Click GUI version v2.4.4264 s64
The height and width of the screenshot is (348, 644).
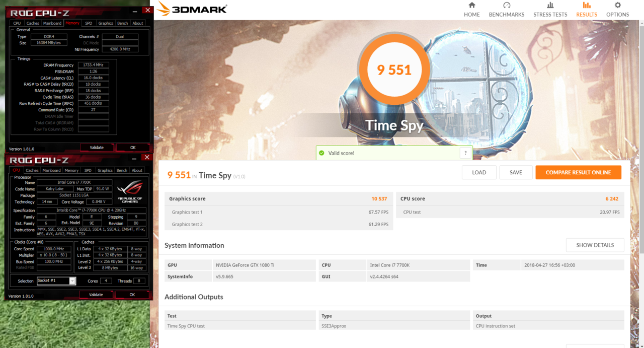click(x=385, y=276)
